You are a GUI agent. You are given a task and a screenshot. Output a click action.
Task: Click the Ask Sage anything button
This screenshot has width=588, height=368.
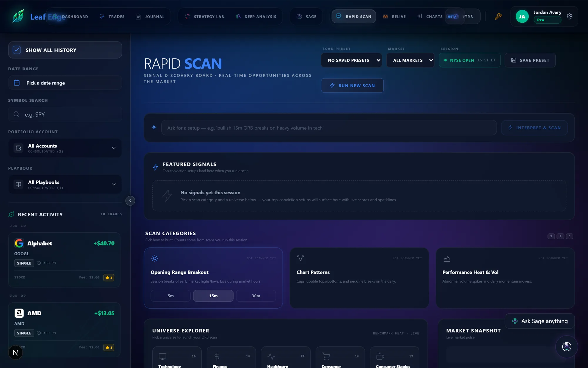[540, 321]
